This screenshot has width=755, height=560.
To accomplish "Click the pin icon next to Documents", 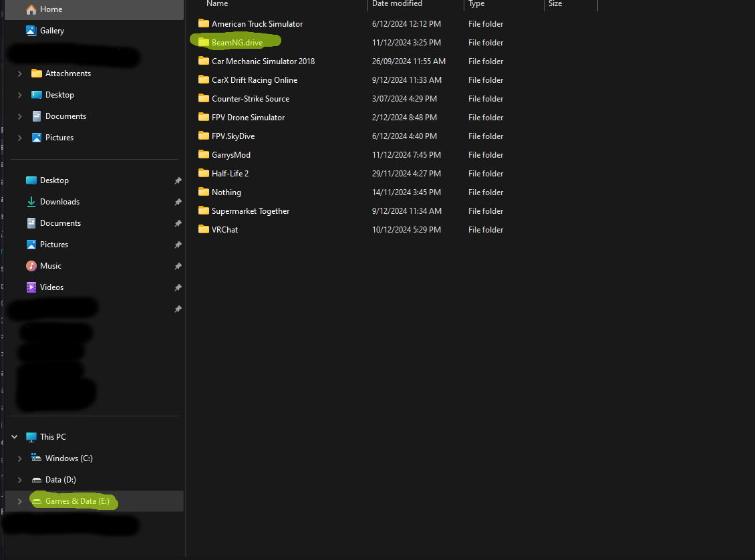I will tap(178, 223).
